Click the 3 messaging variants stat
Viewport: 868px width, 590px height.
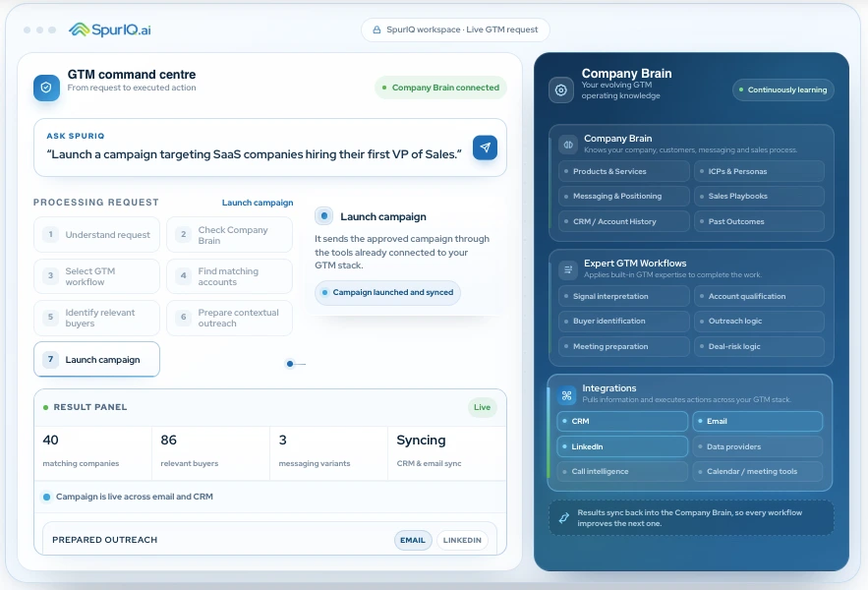pos(329,453)
